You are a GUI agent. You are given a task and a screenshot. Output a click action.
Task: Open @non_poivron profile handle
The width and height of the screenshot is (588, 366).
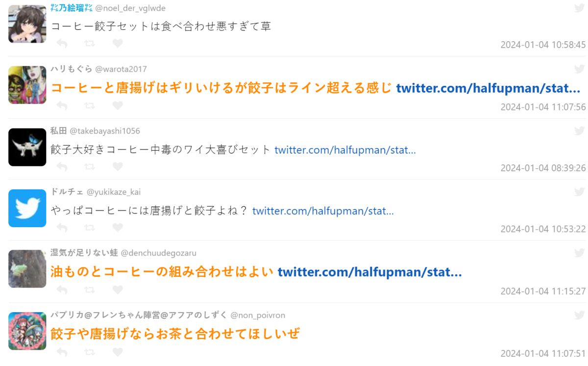point(258,315)
